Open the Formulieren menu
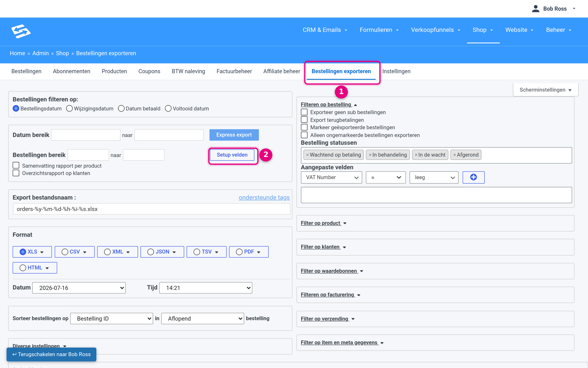Image resolution: width=588 pixels, height=368 pixels. point(379,30)
